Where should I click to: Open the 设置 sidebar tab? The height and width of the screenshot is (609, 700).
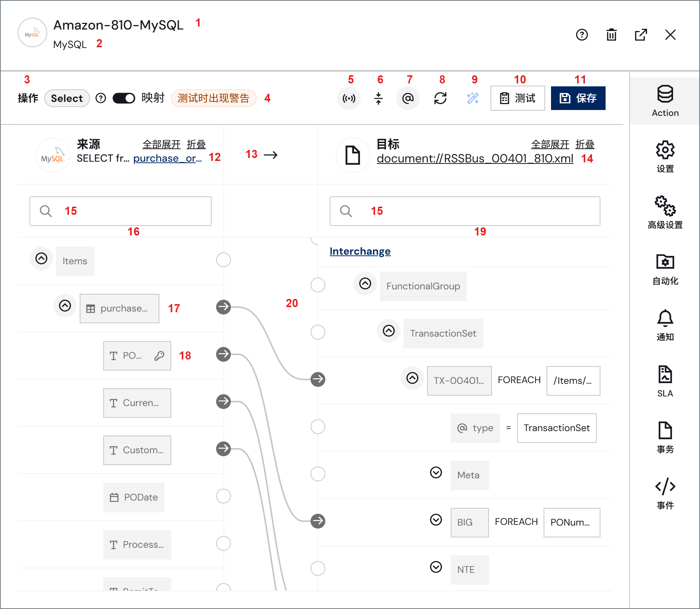point(665,157)
